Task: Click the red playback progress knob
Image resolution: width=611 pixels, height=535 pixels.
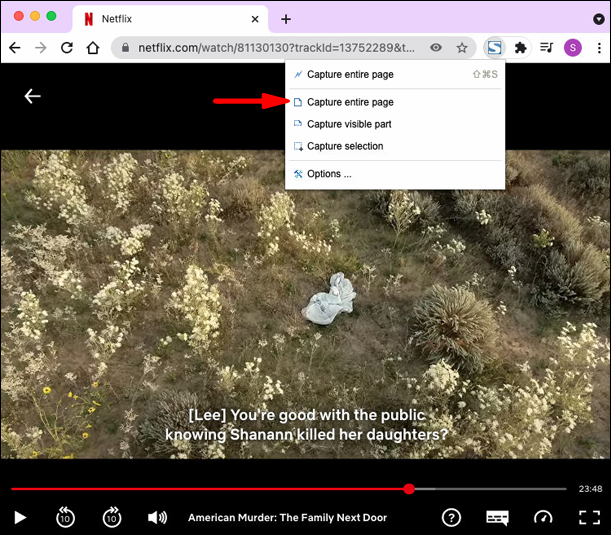Action: pyautogui.click(x=409, y=489)
